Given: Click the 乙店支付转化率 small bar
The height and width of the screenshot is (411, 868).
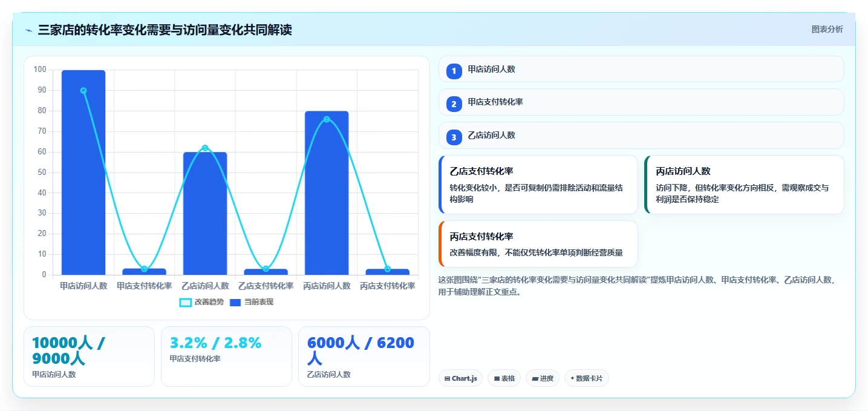Looking at the screenshot, I should click(x=266, y=272).
